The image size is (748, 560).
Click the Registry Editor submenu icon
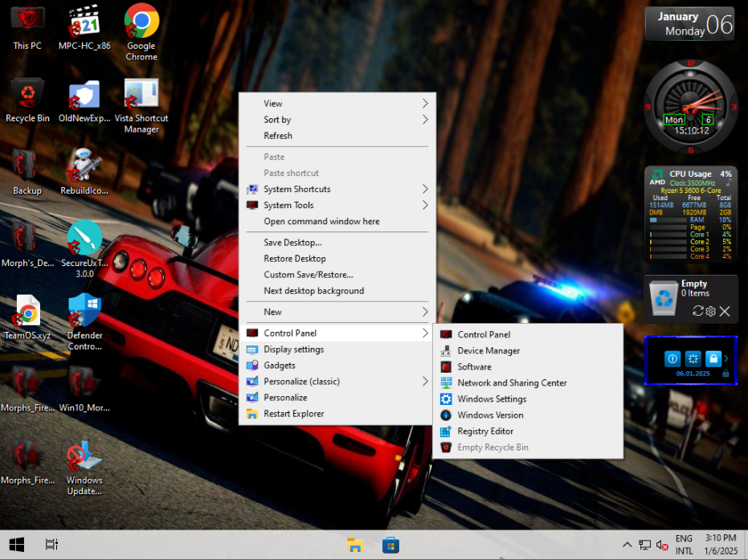(x=446, y=431)
